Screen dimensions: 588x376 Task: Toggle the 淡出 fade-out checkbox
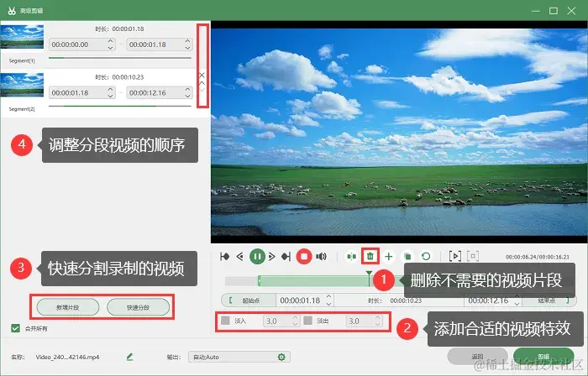308,321
